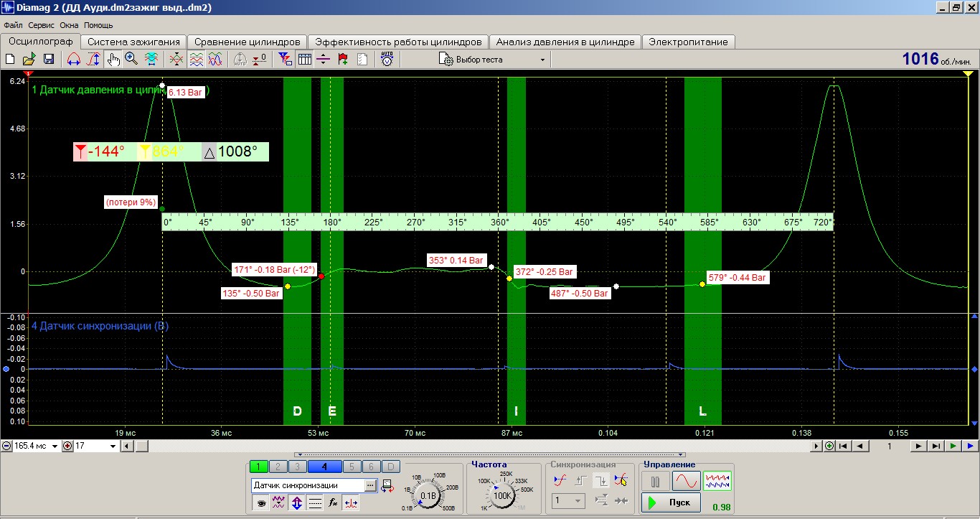Open the table grid view icon

point(304,60)
